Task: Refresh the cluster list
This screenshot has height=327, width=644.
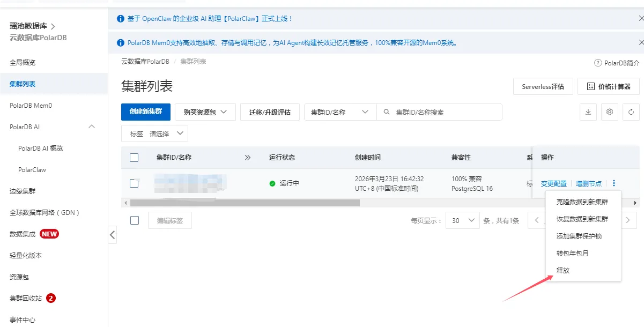Action: [631, 112]
